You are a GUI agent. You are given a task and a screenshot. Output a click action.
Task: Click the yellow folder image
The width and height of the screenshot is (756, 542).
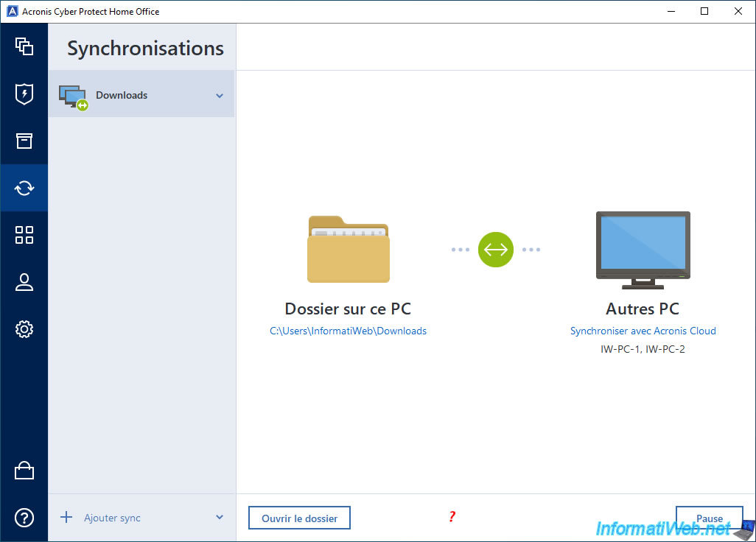coord(349,249)
